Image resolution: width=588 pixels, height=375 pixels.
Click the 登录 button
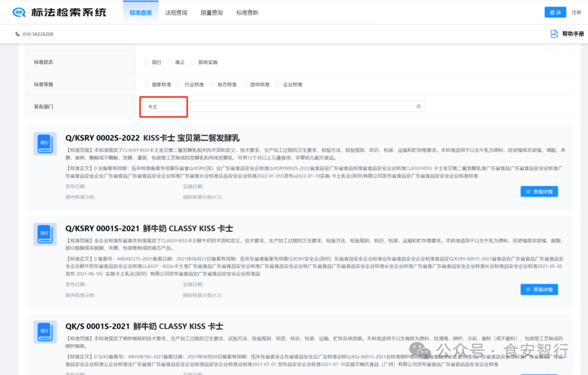click(x=555, y=13)
